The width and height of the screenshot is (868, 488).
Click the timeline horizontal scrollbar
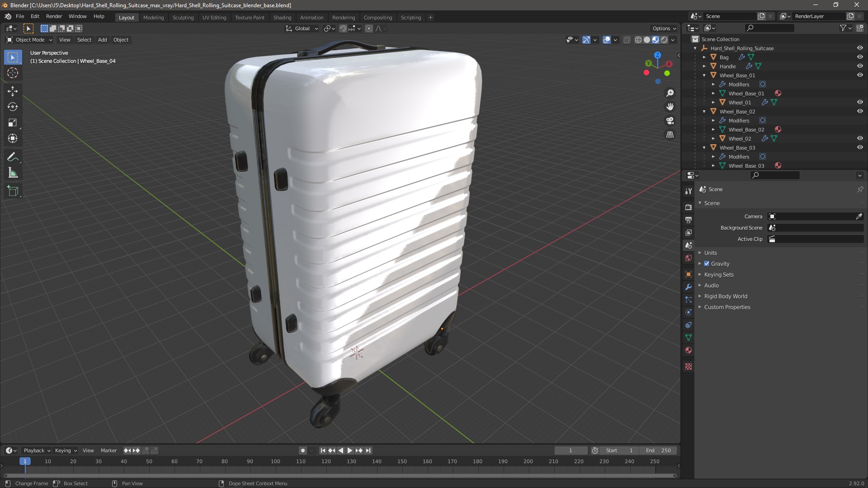(x=340, y=475)
